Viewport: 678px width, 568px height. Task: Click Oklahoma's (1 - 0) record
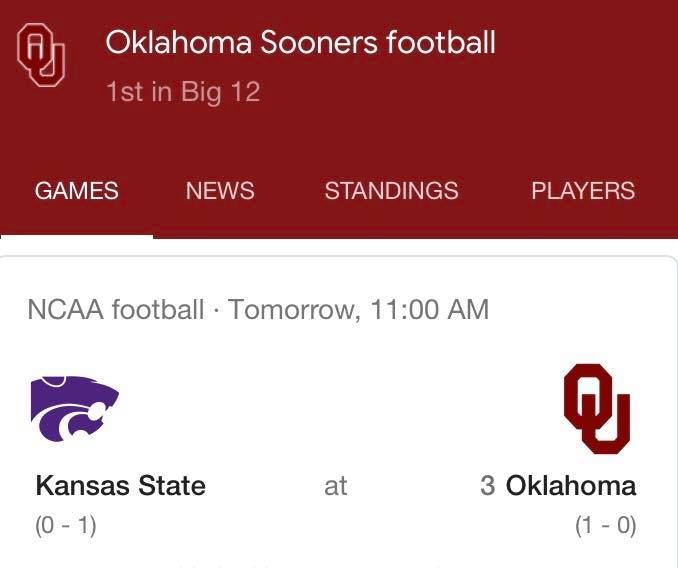click(605, 525)
